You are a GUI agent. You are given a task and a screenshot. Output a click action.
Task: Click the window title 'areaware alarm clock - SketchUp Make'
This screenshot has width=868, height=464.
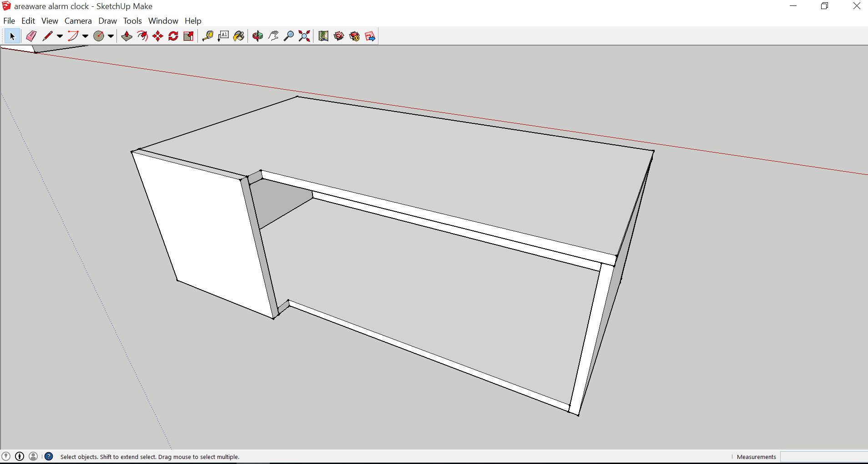[x=83, y=6]
